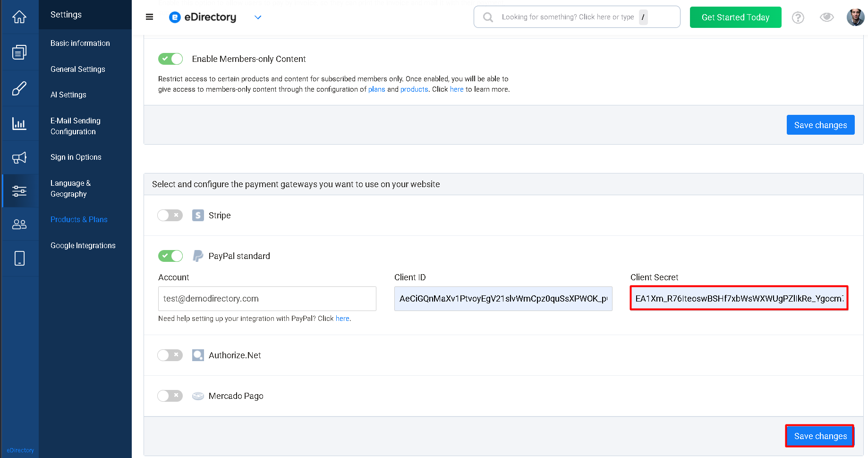Open Sign in Options
Screen dimensions: 868x458
coord(76,157)
